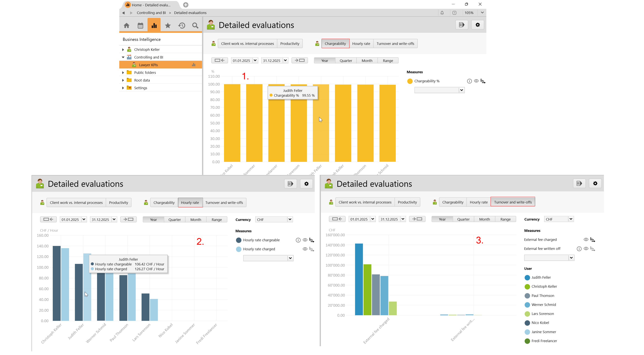Switch to the Productivity tab in top panel
Viewport: 644px width, 355px height.
pos(290,44)
